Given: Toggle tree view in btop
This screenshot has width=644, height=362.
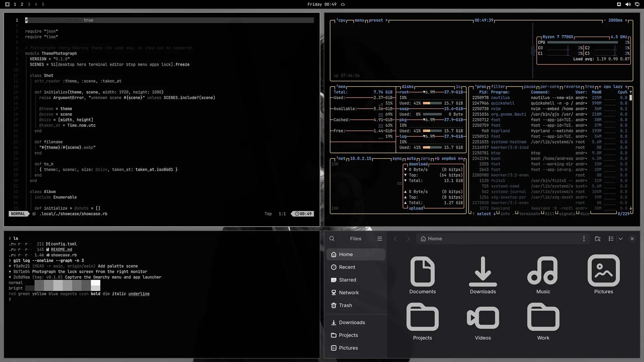Looking at the screenshot, I should (590, 87).
